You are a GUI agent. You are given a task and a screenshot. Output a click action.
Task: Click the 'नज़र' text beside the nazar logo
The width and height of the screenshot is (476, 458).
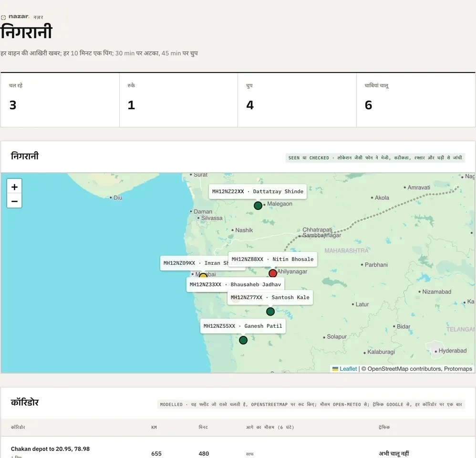(x=38, y=17)
